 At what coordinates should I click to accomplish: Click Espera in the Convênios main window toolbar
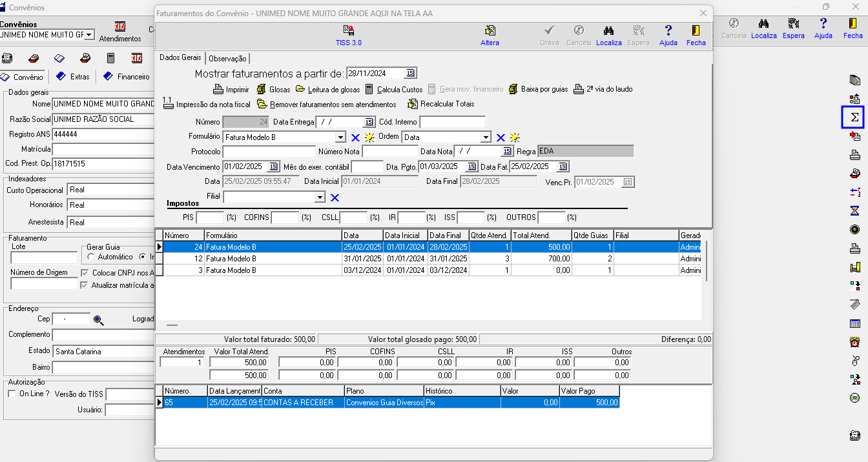click(794, 29)
